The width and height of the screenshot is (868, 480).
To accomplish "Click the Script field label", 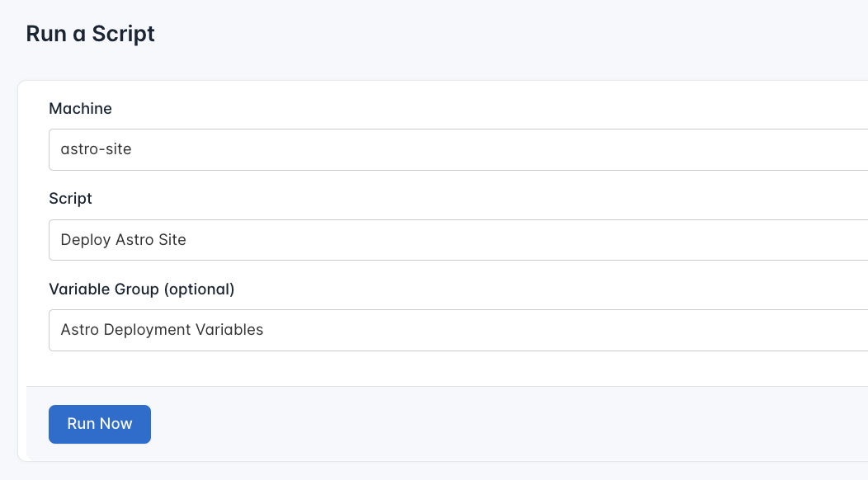I will (70, 198).
